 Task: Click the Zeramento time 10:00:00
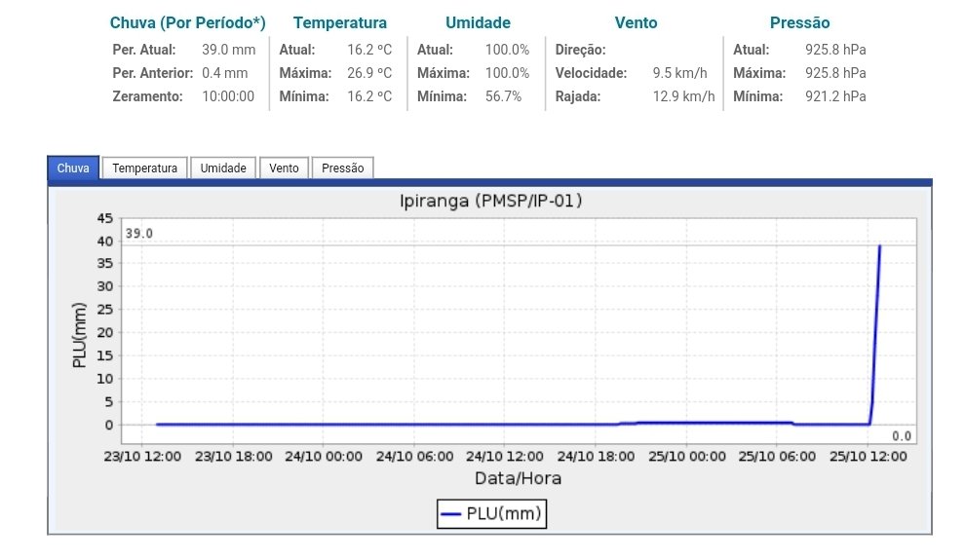228,96
